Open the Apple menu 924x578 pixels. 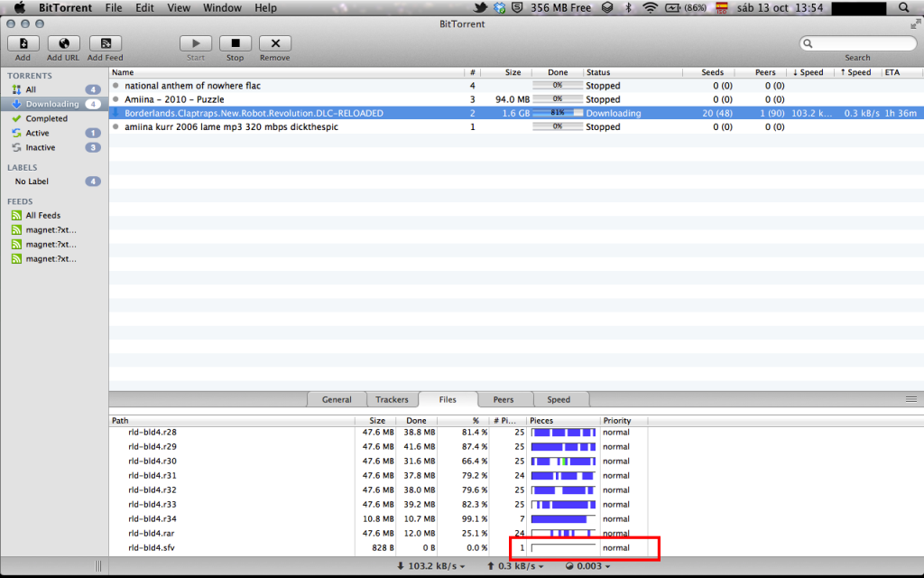(20, 7)
